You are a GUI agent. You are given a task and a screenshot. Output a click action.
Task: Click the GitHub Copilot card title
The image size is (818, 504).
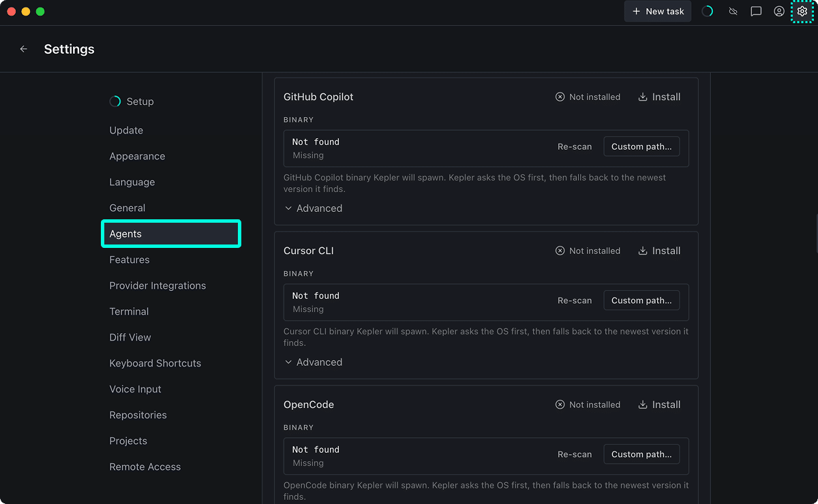[x=318, y=97]
